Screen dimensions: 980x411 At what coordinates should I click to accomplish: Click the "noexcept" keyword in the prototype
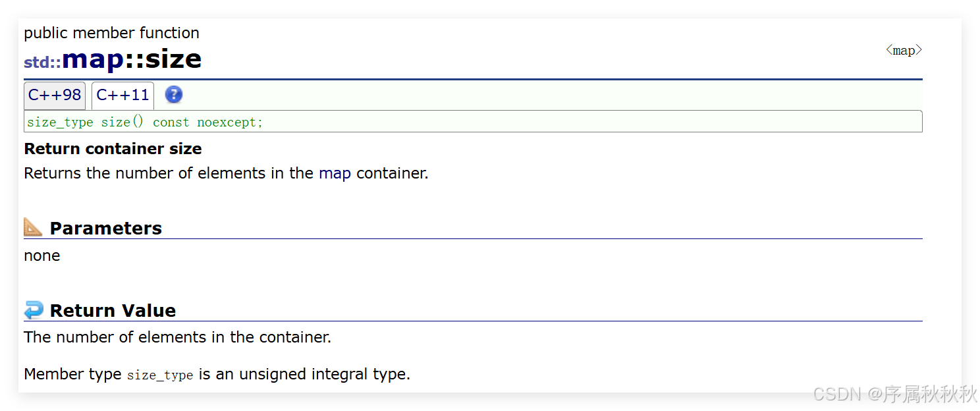coord(227,123)
